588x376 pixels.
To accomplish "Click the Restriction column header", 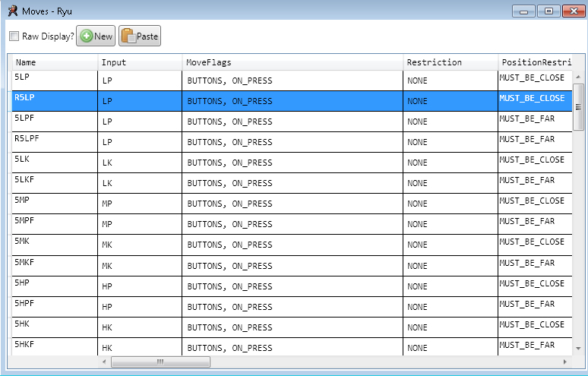I will coord(450,62).
